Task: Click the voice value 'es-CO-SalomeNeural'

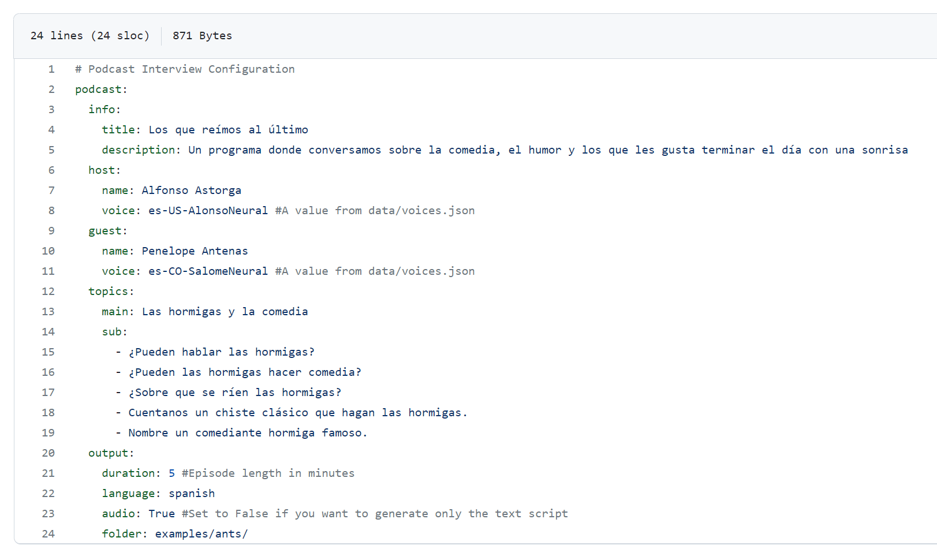Action: 208,271
